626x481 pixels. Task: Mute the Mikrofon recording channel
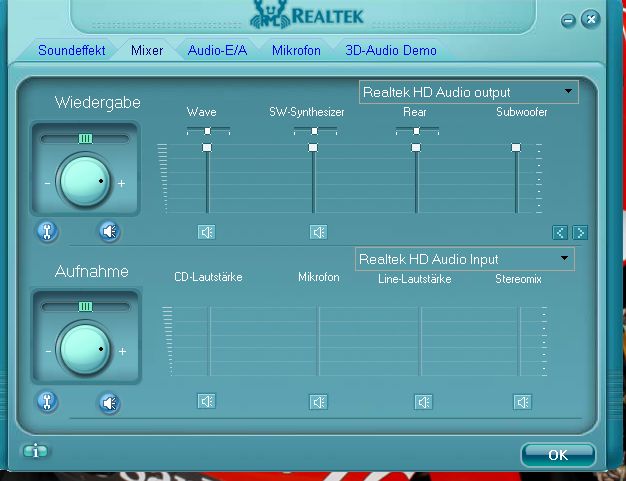click(x=318, y=402)
